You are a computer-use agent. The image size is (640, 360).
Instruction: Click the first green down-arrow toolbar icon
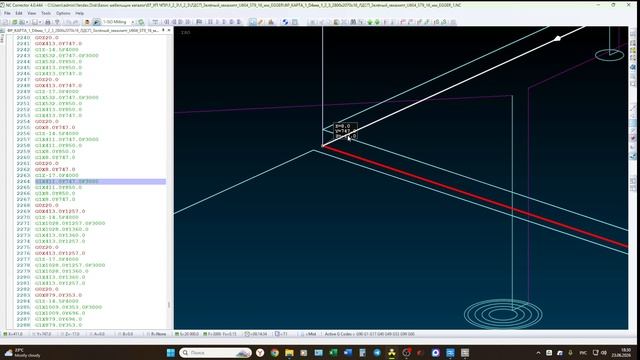coord(370,22)
